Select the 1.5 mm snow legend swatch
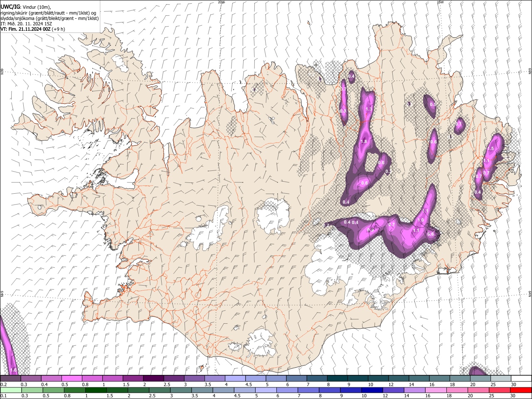532x399 pixels. [133, 378]
